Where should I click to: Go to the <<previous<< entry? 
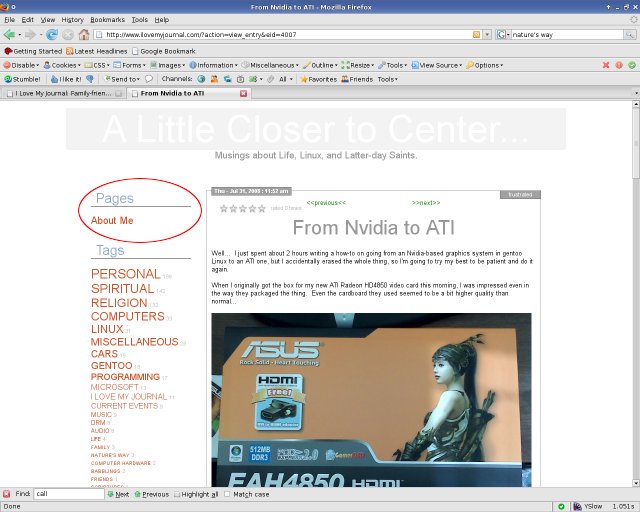pos(326,203)
